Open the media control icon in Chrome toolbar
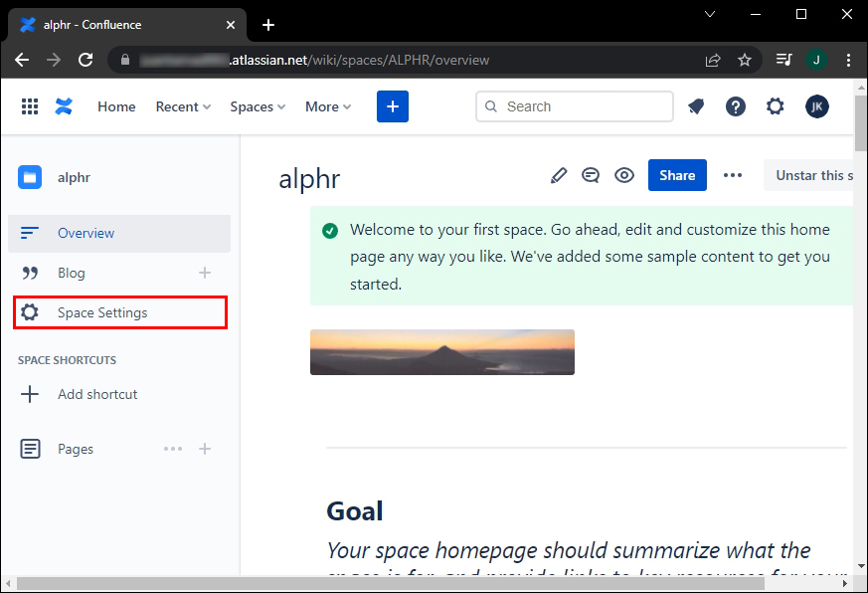Screen dimensions: 868x593 [x=784, y=60]
